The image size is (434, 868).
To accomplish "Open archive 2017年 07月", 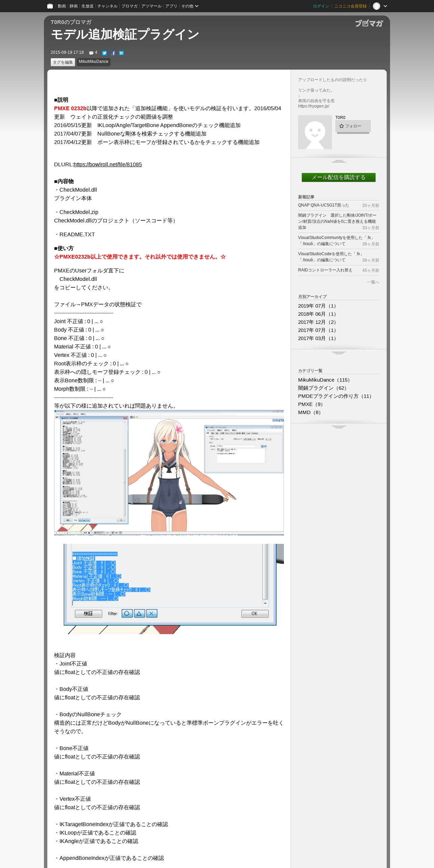I will click(x=318, y=330).
